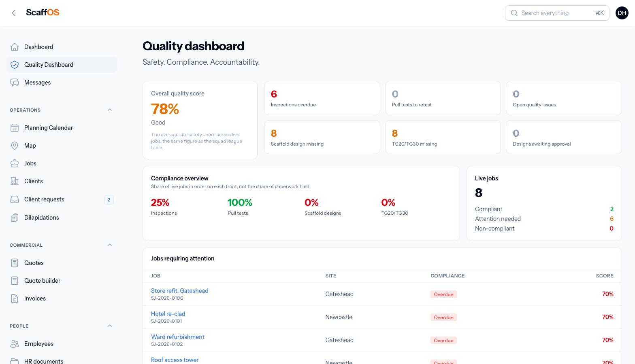Click the Dilapidations clipboard icon

15,218
